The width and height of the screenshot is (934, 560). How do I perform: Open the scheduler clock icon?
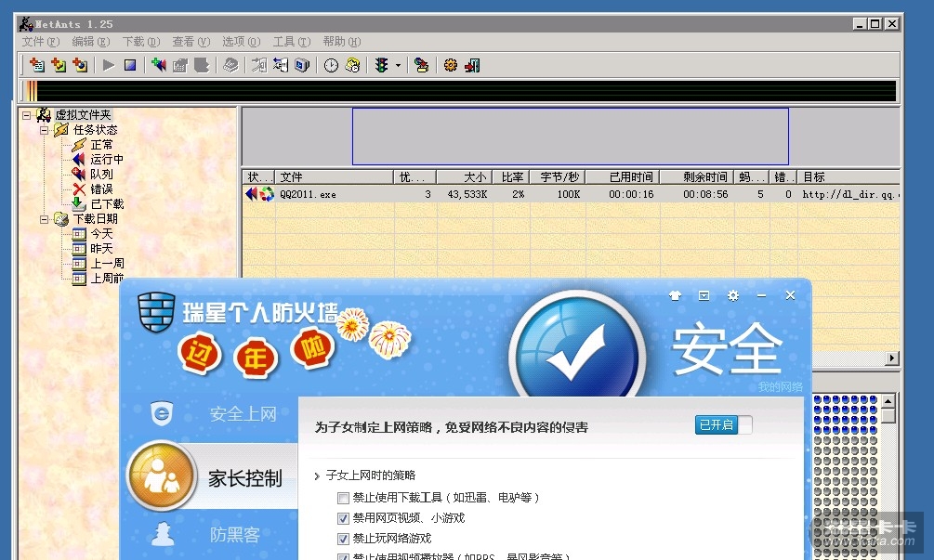(331, 65)
